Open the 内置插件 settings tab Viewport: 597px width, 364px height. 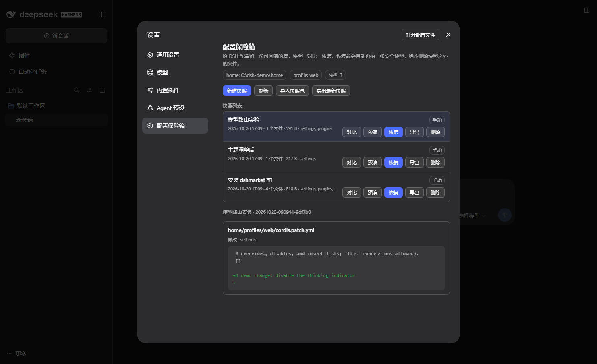click(x=175, y=90)
